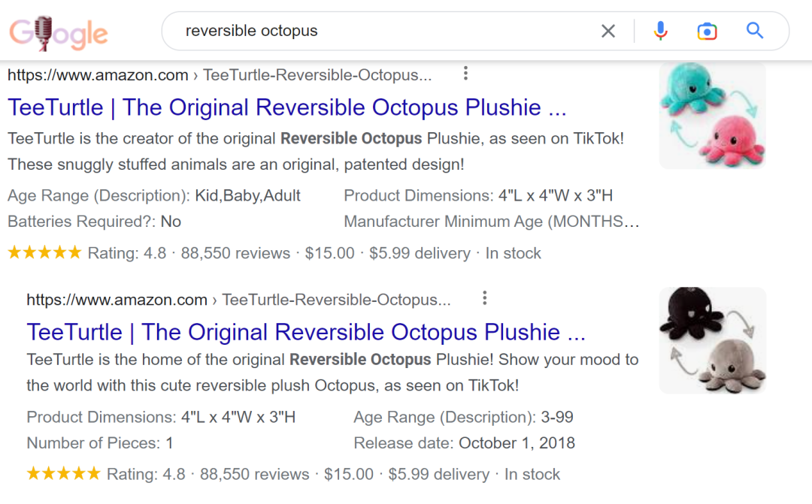
Task: Click the star rating on the first result
Action: (x=44, y=253)
